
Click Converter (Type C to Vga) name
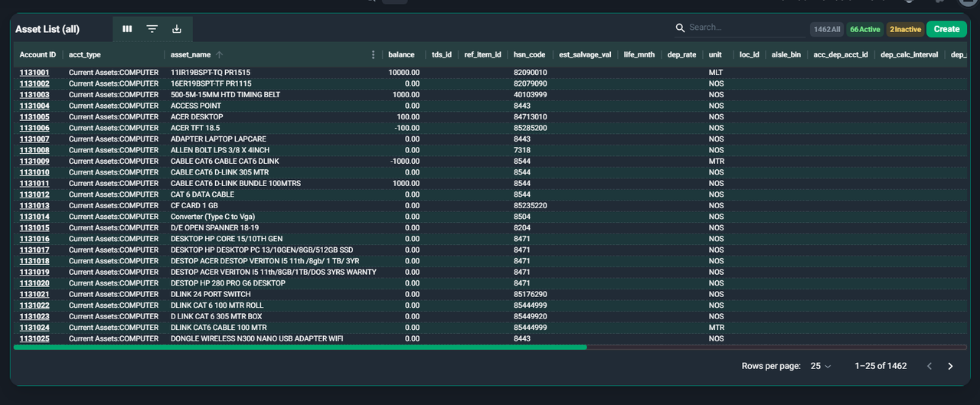(213, 217)
